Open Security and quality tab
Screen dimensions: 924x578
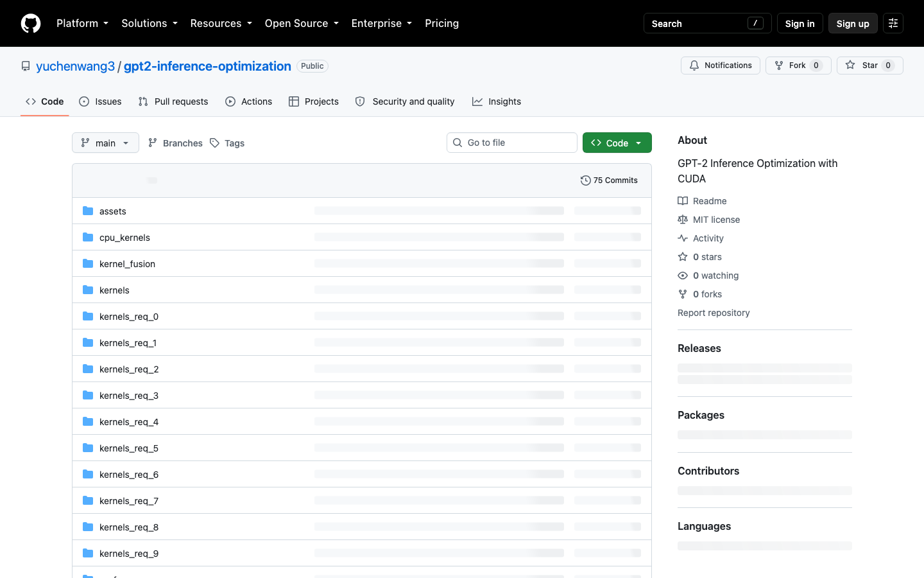pyautogui.click(x=405, y=101)
